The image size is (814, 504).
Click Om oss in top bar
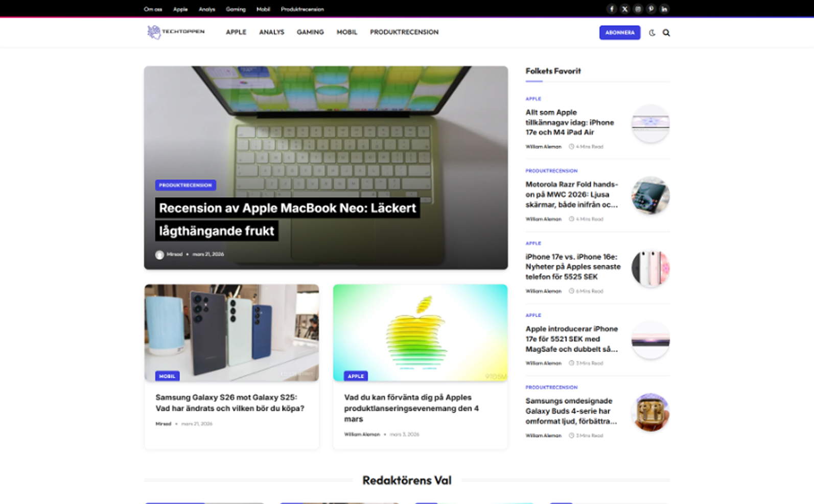pyautogui.click(x=153, y=9)
